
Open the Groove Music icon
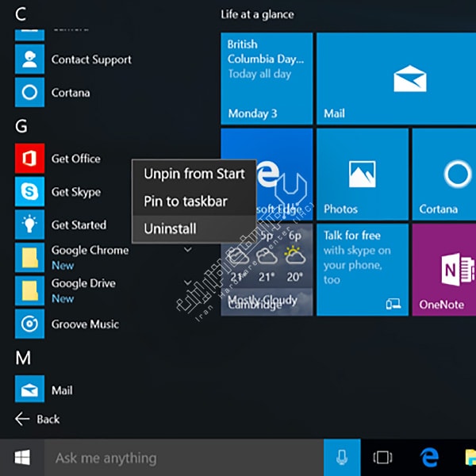[x=29, y=324]
